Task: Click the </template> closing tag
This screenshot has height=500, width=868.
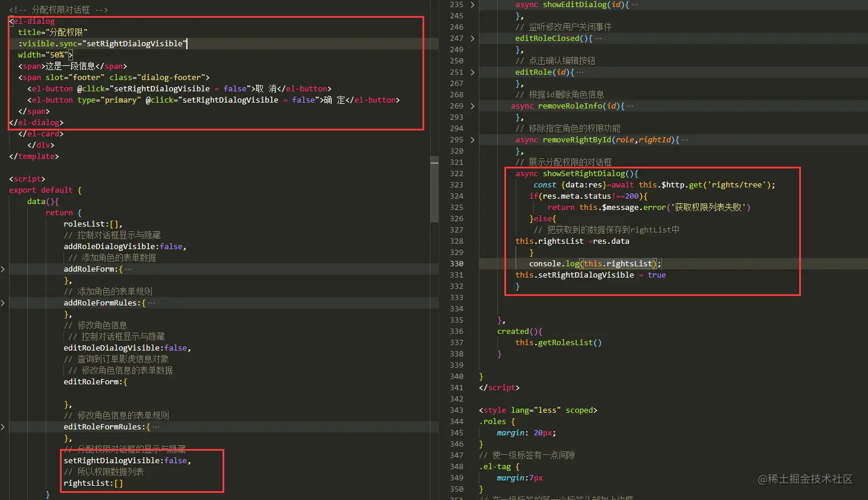Action: click(34, 156)
